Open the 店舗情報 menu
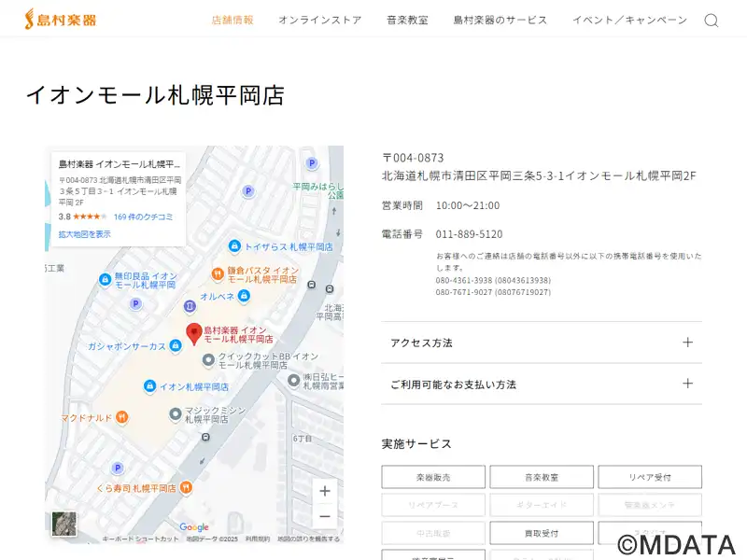 [233, 20]
